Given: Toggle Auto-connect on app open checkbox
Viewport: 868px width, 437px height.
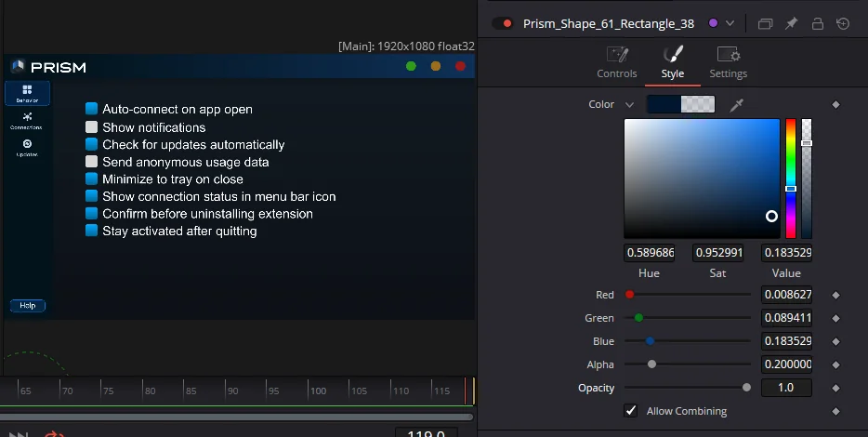Looking at the screenshot, I should coord(91,109).
